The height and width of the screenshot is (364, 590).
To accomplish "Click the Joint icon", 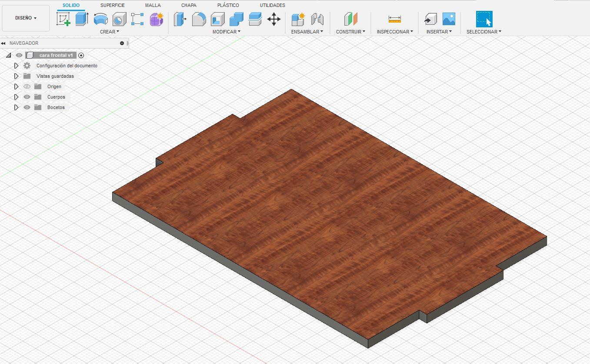I will (x=317, y=19).
